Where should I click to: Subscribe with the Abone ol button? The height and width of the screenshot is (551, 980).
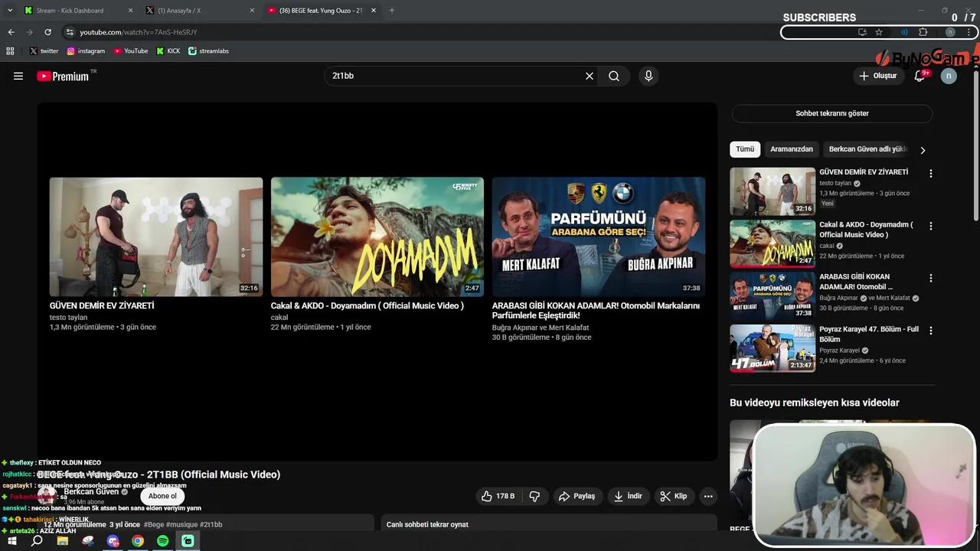[162, 496]
